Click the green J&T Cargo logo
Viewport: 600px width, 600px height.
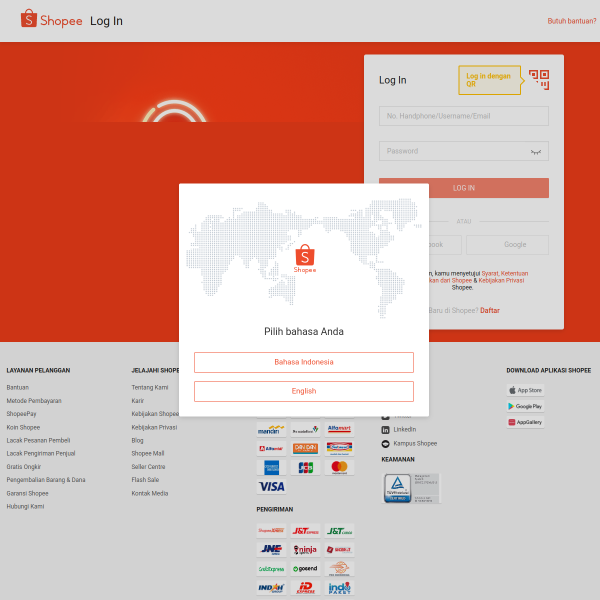(339, 530)
